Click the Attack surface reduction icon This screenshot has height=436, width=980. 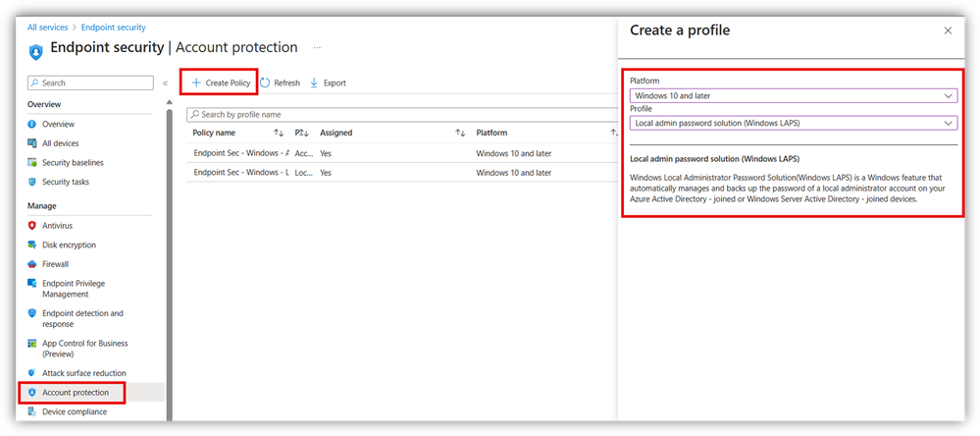[32, 373]
